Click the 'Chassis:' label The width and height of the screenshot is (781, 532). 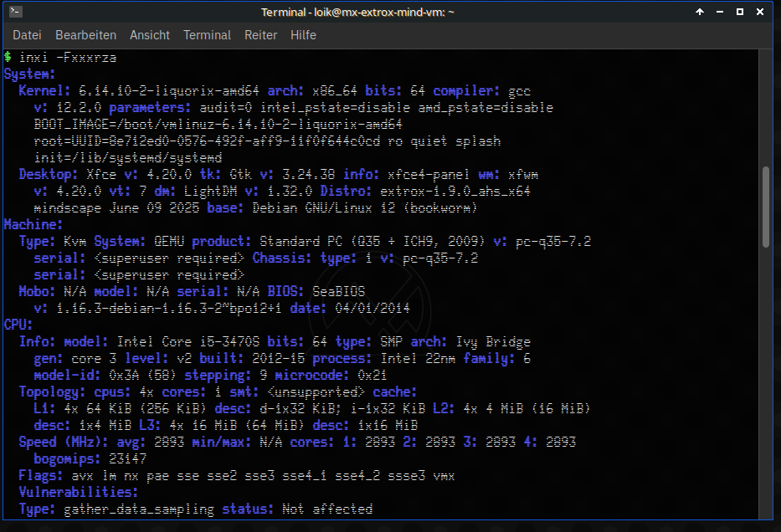282,258
